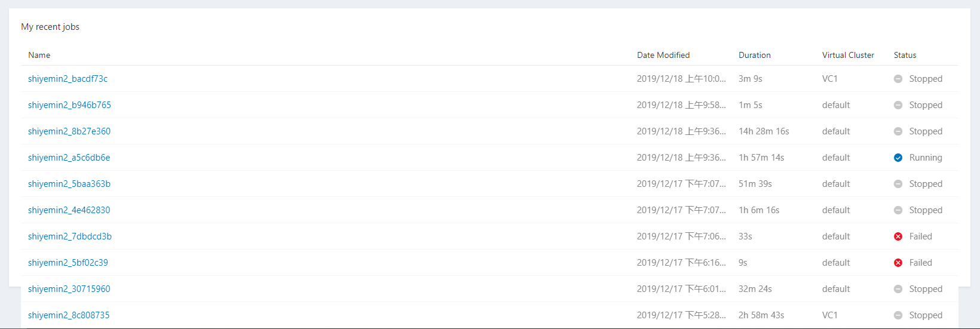Click Failed status text for shiyemin2_5bf02c39
Screen dimensions: 980x329
(921, 263)
